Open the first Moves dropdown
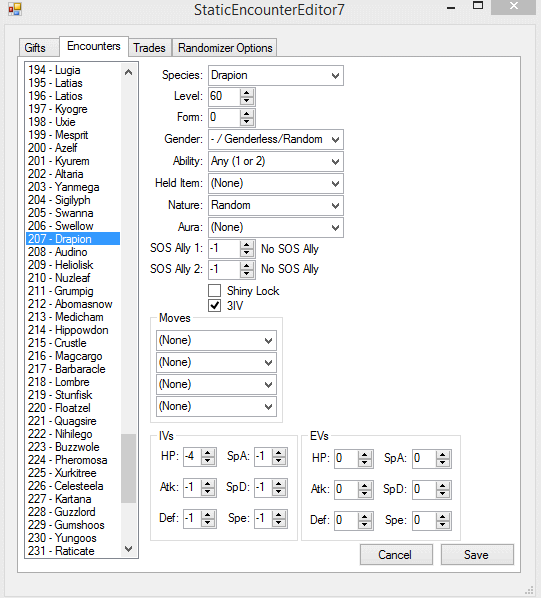This screenshot has height=598, width=541. pyautogui.click(x=216, y=340)
